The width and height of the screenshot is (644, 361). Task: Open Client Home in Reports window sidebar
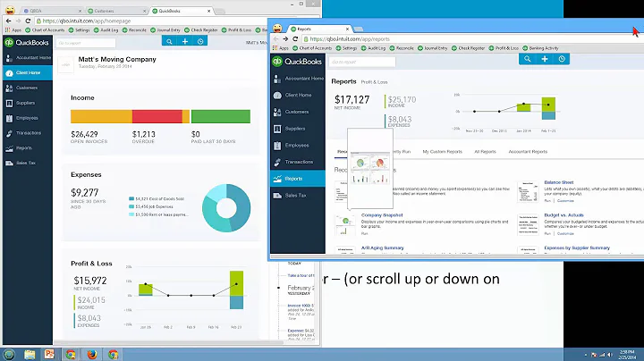(x=298, y=96)
